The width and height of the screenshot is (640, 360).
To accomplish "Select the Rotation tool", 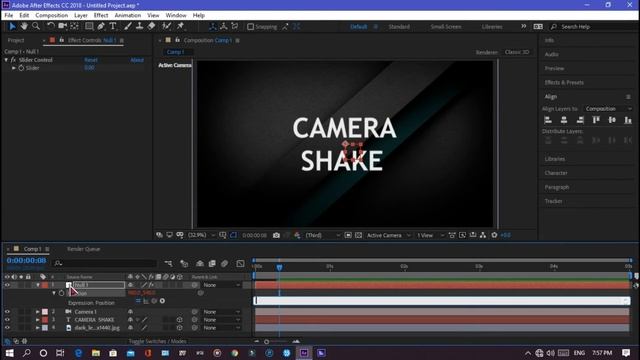I will [x=50, y=26].
